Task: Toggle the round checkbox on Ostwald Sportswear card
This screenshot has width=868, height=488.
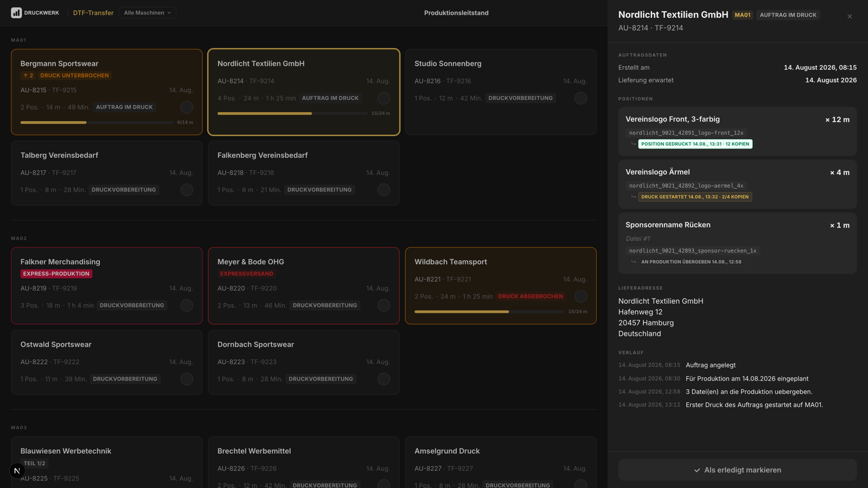Action: tap(187, 379)
